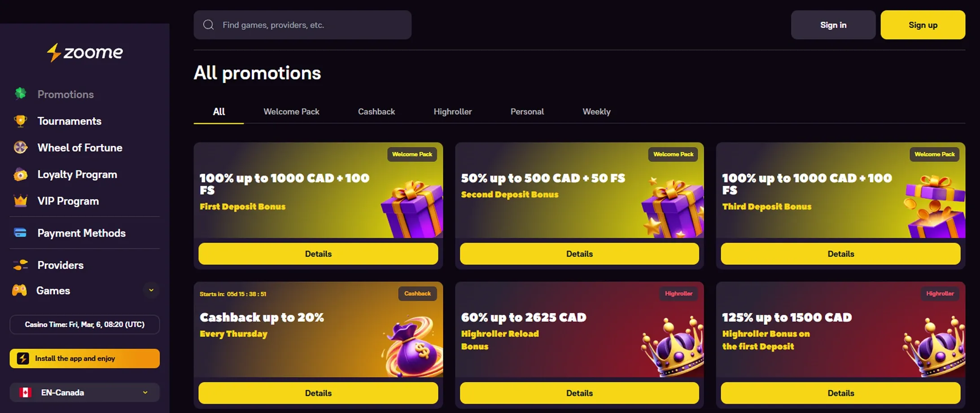Click the search magnifier in search bar

(x=208, y=25)
